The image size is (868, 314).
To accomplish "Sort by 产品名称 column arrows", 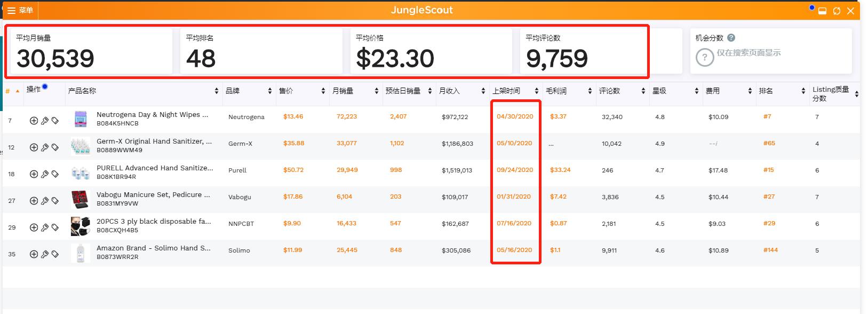I will [217, 91].
